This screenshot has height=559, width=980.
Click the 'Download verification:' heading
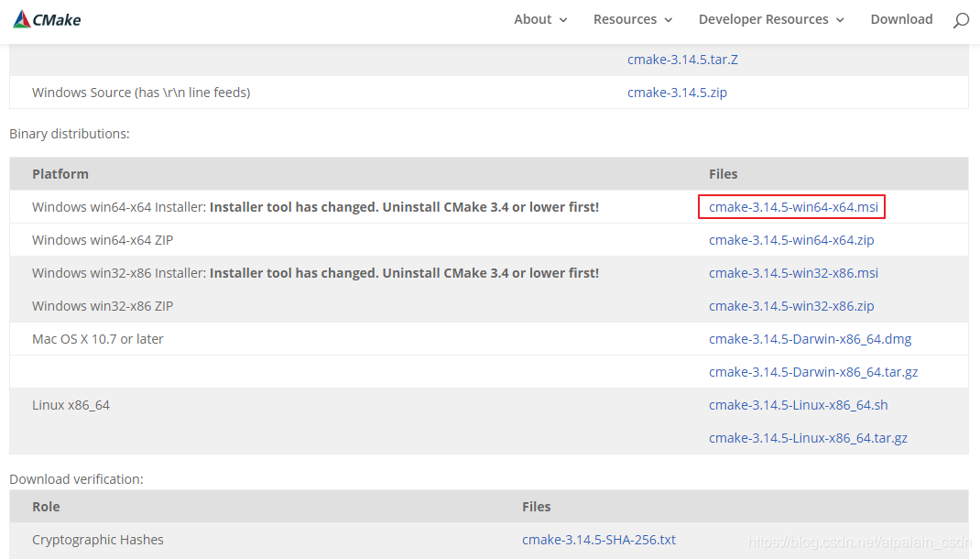[x=76, y=479]
